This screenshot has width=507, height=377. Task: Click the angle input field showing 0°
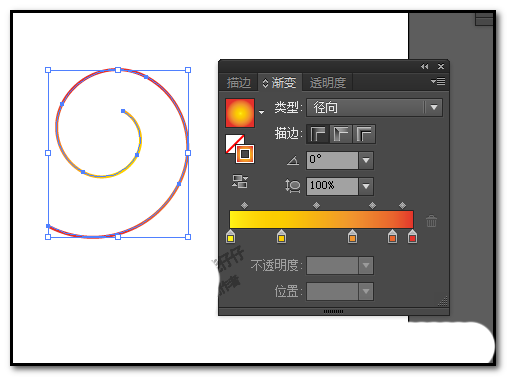click(332, 160)
